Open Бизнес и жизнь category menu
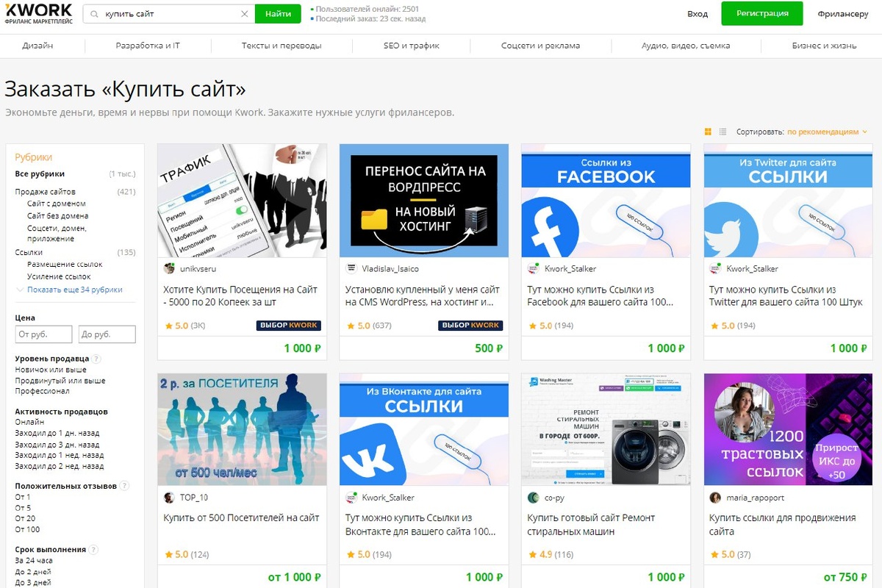This screenshot has width=882, height=588. (824, 46)
